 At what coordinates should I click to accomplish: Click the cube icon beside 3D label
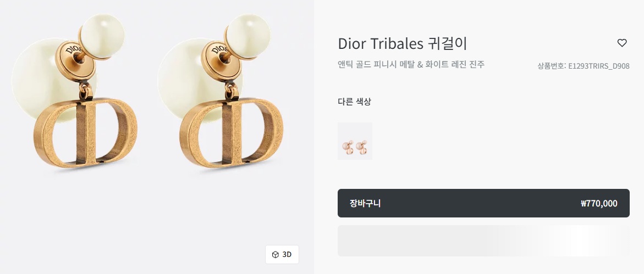coord(275,255)
